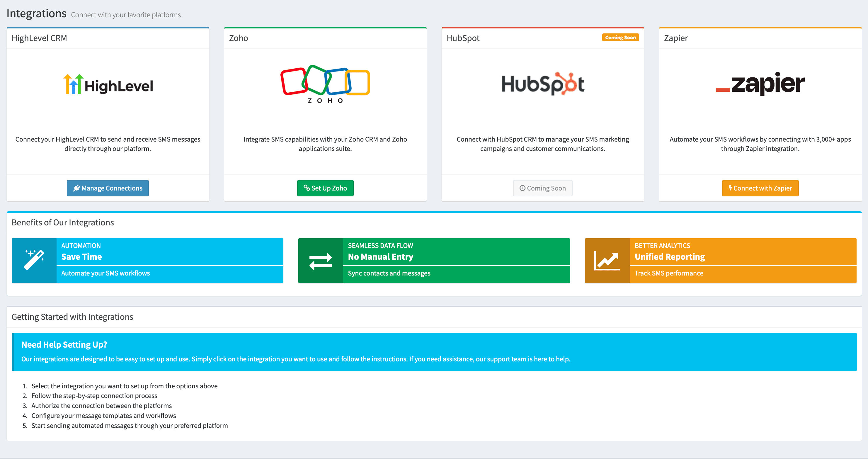Click 'Benefits of Our Integrations' heading

(x=63, y=222)
